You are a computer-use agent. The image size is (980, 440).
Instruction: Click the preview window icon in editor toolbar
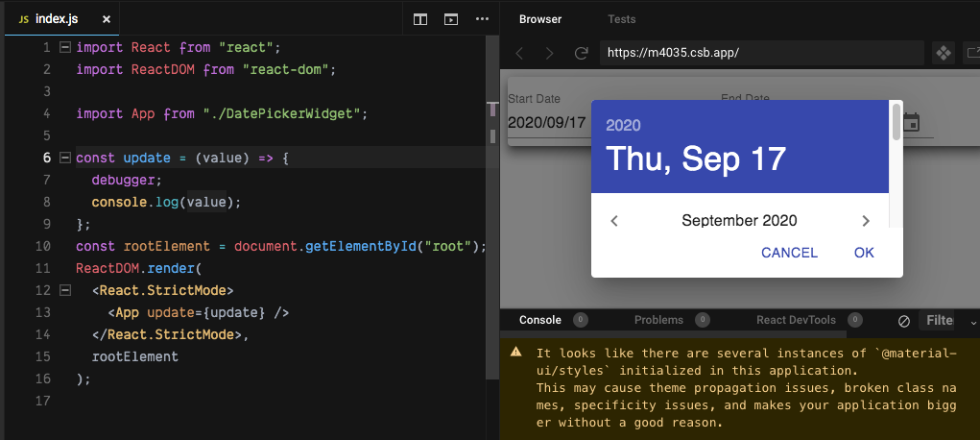pyautogui.click(x=450, y=19)
